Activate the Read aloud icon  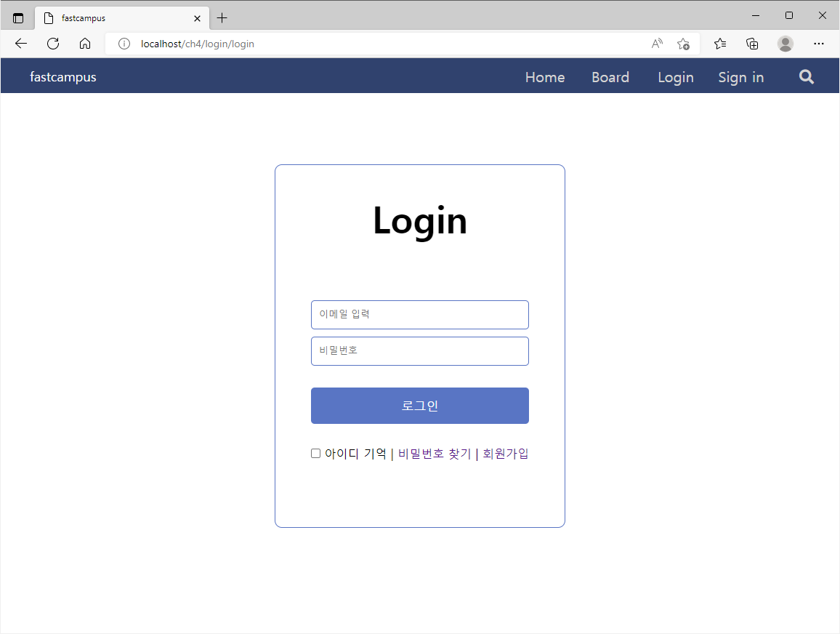(x=657, y=44)
